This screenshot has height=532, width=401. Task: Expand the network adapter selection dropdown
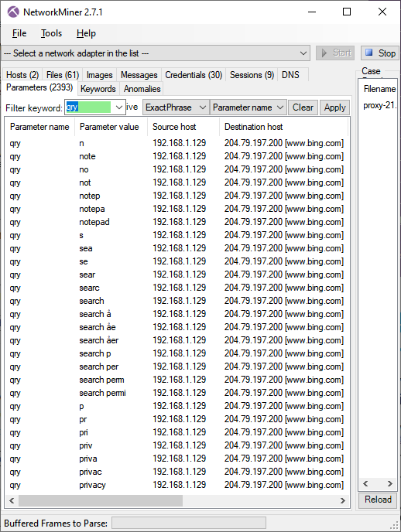(303, 53)
